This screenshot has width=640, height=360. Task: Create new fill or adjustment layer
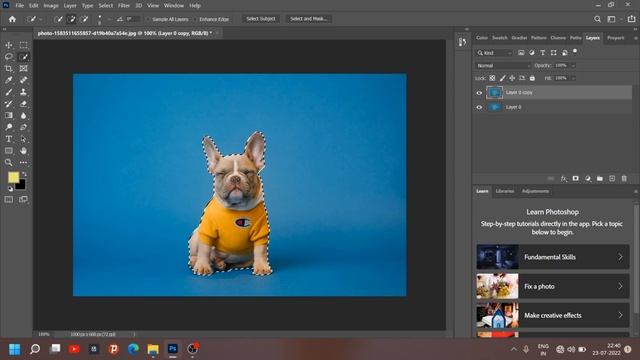[x=588, y=179]
